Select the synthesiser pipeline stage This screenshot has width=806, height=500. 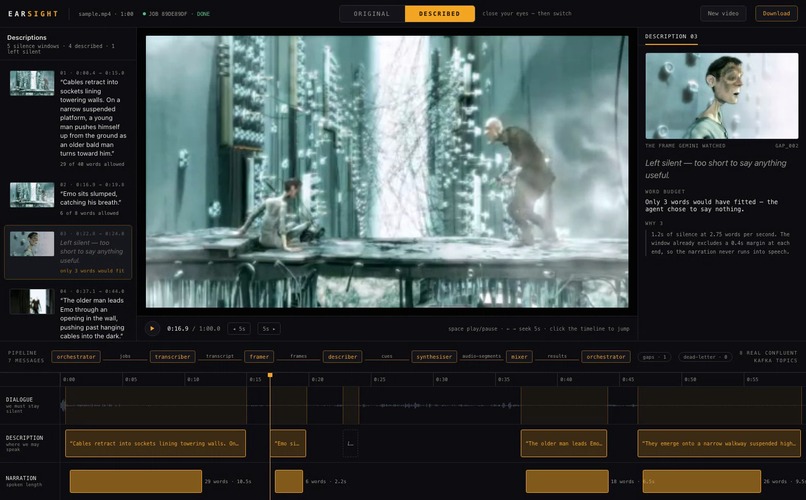434,357
